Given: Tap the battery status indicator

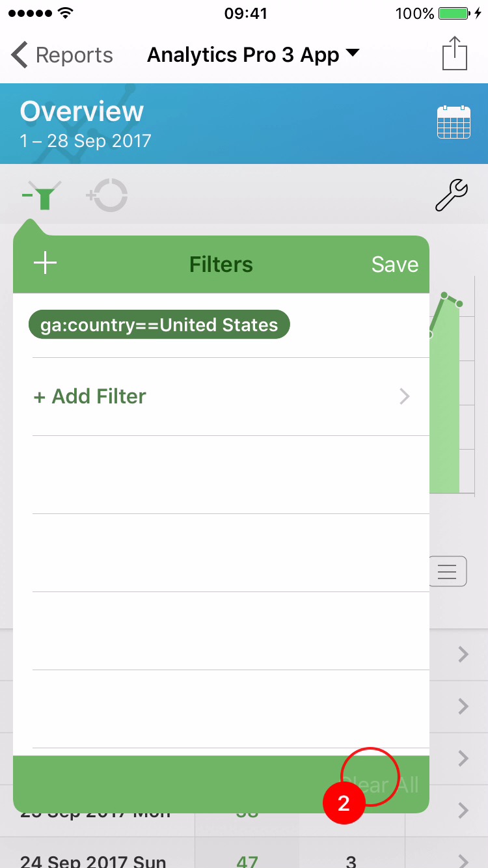Looking at the screenshot, I should point(454,13).
